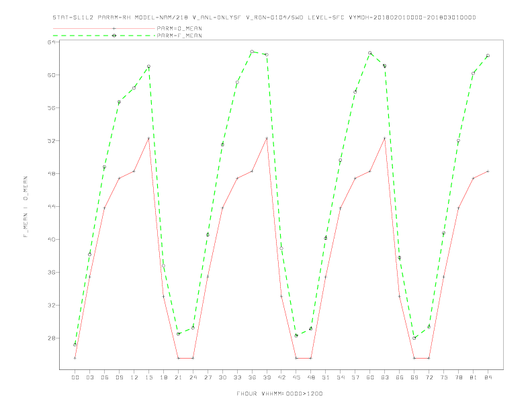The width and height of the screenshot is (532, 411).
Task: Click the red O_MEAN legend line sample
Action: point(104,28)
